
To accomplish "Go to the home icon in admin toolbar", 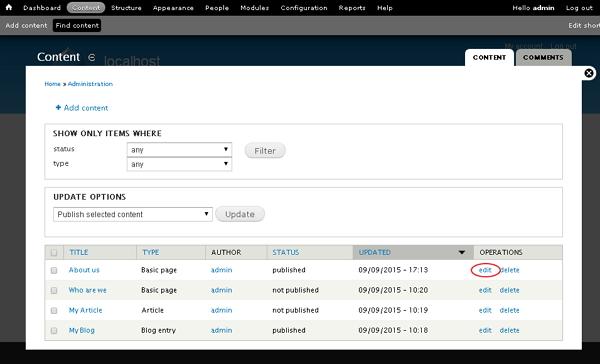I will pos(8,7).
